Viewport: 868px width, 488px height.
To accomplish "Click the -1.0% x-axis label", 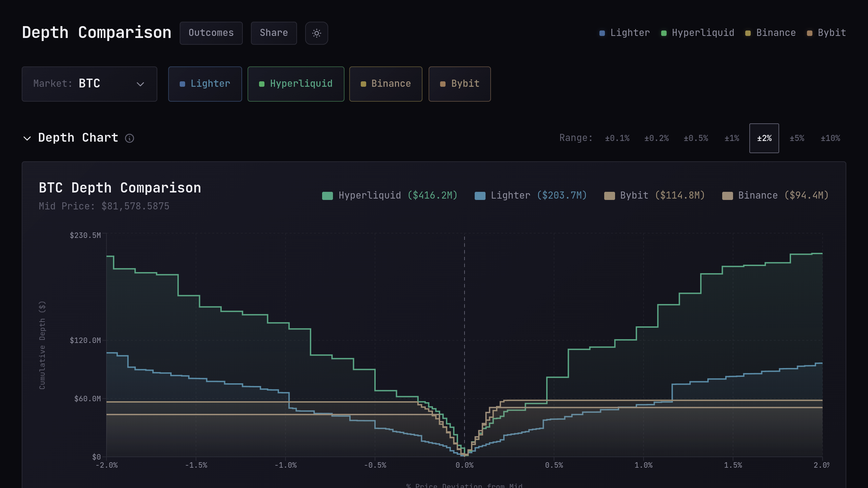I will [x=285, y=465].
